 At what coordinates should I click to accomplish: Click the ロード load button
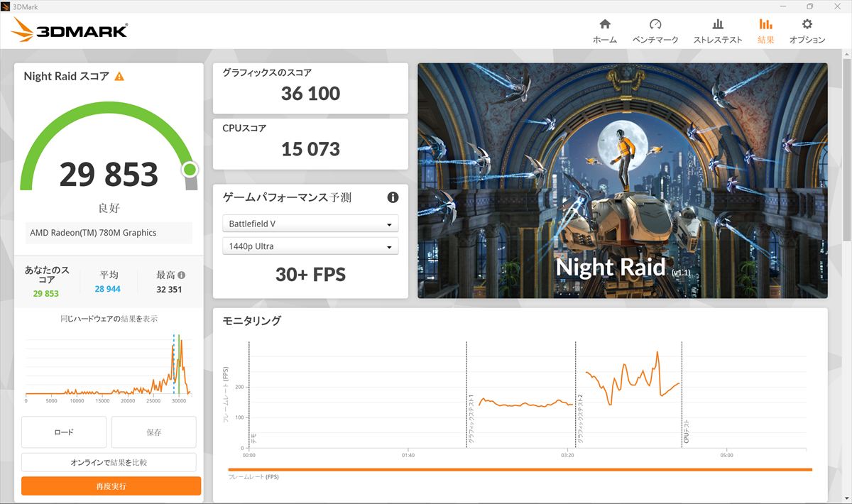pyautogui.click(x=64, y=432)
